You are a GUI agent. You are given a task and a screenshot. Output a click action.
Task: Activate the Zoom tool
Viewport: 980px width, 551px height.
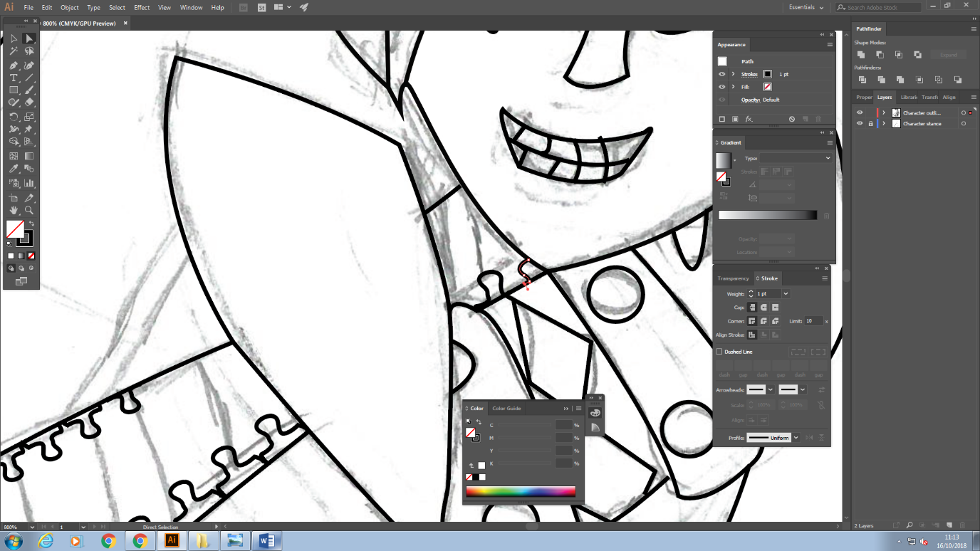(29, 211)
